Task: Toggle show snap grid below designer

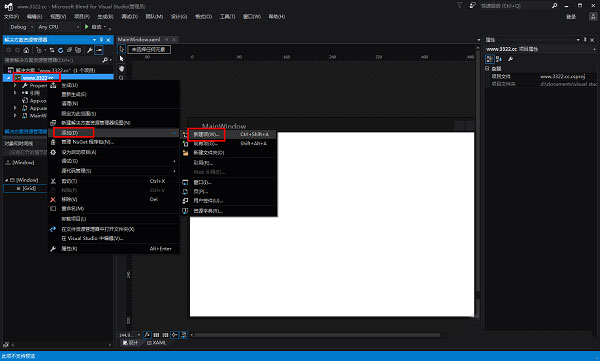Action: pyautogui.click(x=156, y=335)
